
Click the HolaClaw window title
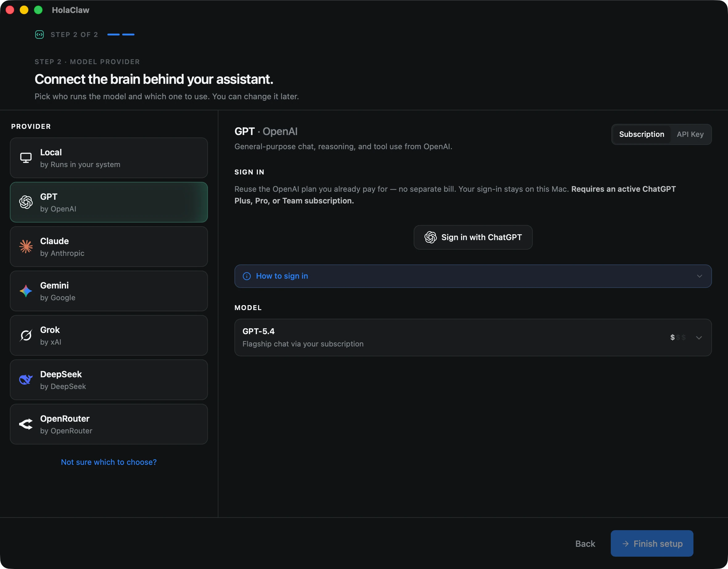(x=70, y=10)
